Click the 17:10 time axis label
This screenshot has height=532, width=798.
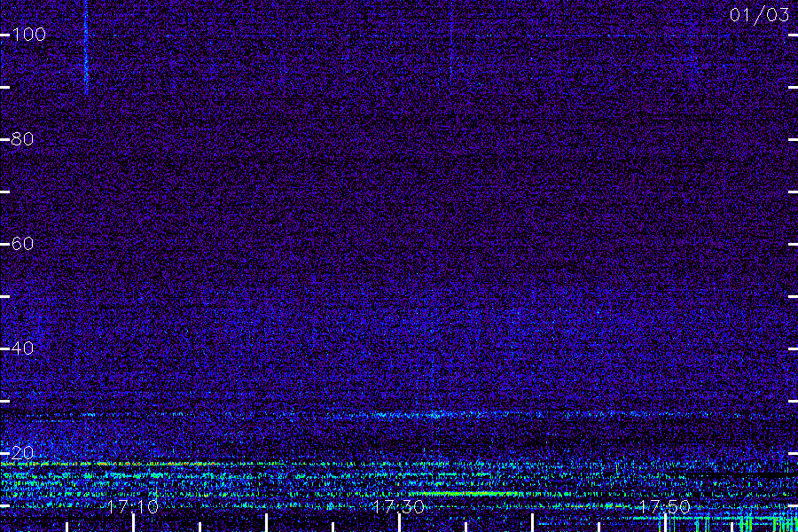pyautogui.click(x=133, y=506)
